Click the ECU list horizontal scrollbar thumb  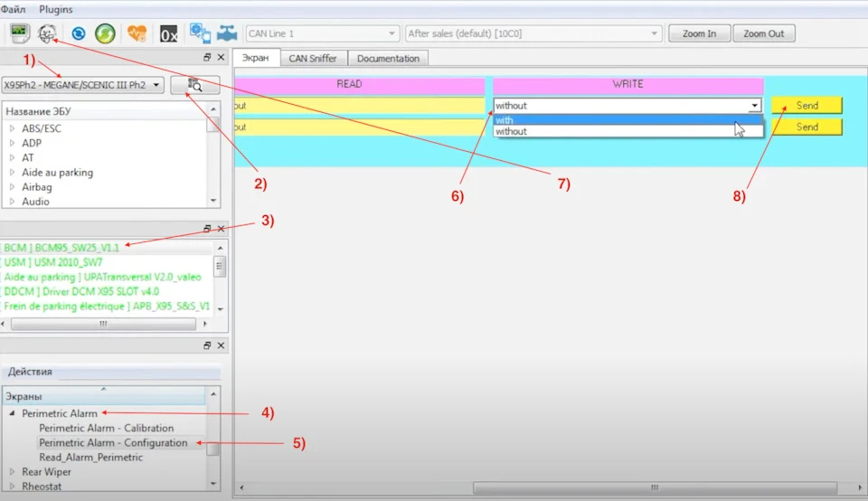103,324
